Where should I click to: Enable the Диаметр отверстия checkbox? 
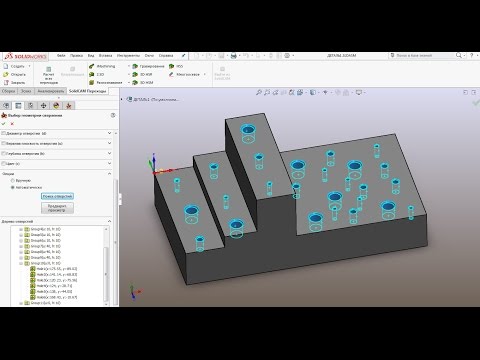(4, 133)
